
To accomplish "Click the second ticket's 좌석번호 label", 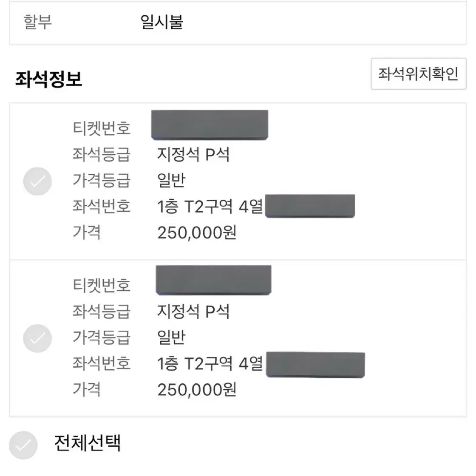I will coord(102,363).
